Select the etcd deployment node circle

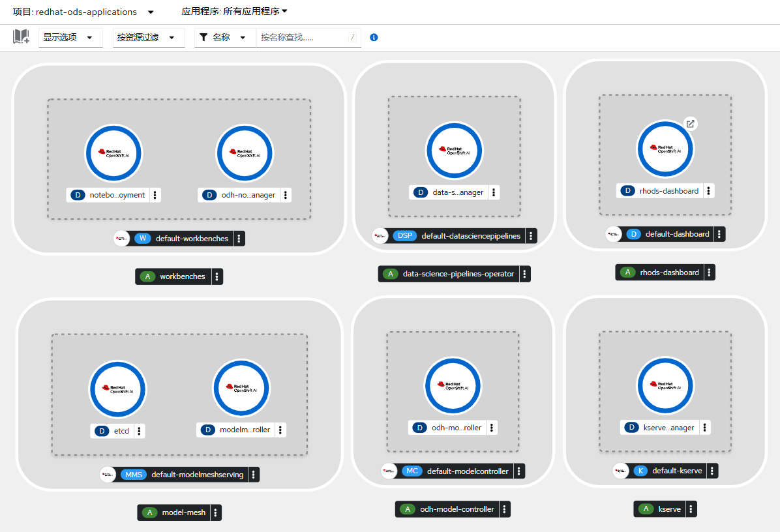coord(118,389)
